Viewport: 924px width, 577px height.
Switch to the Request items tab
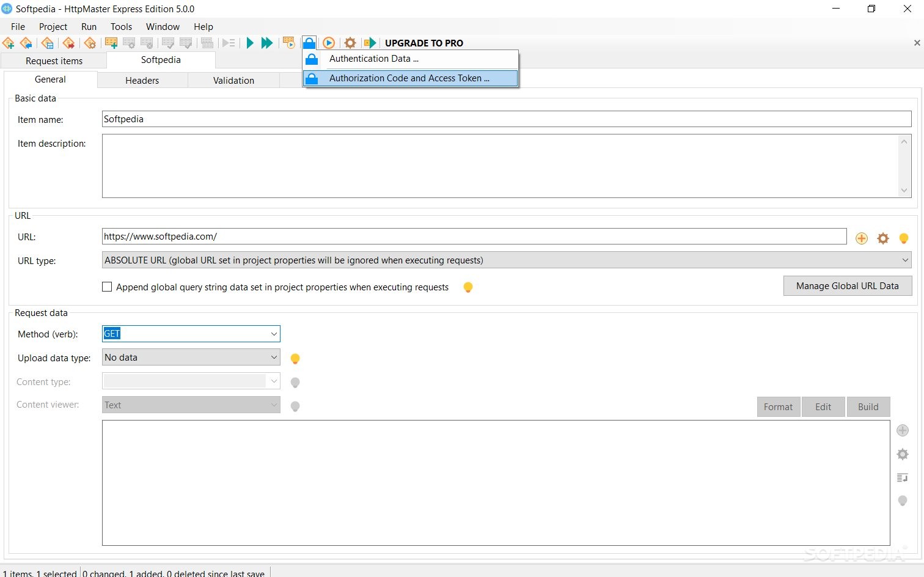tap(54, 61)
